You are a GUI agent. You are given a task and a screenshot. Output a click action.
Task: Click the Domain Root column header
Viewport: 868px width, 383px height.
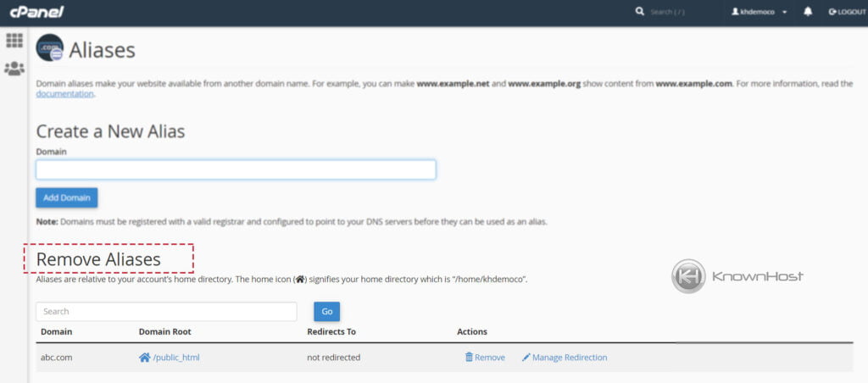[165, 331]
